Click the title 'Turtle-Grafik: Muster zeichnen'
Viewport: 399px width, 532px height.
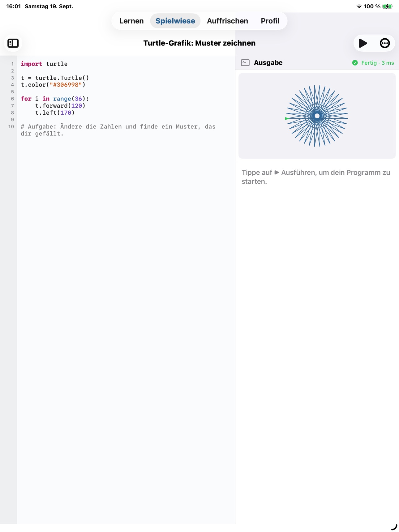tap(199, 43)
